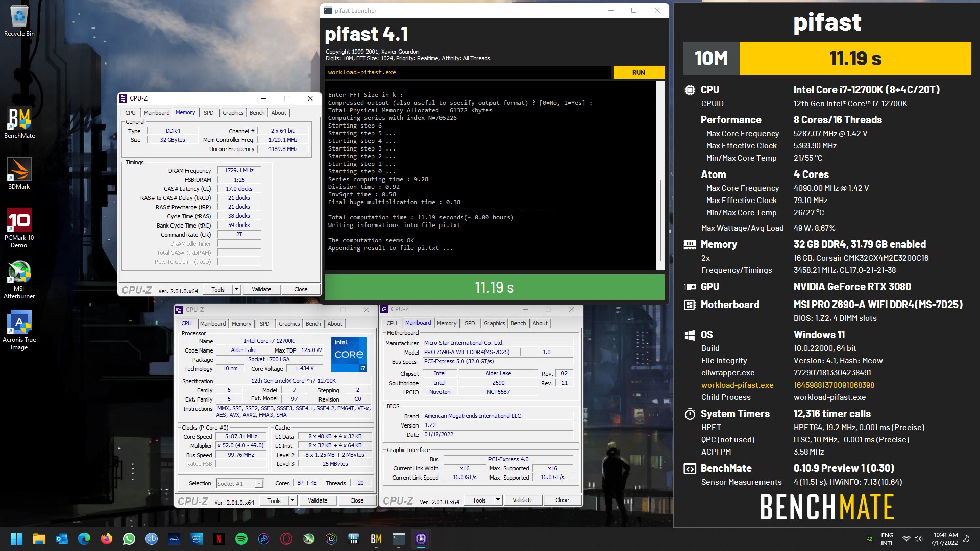The width and height of the screenshot is (980, 551).
Task: Open the Recycle Bin desktop icon
Action: pos(19,21)
